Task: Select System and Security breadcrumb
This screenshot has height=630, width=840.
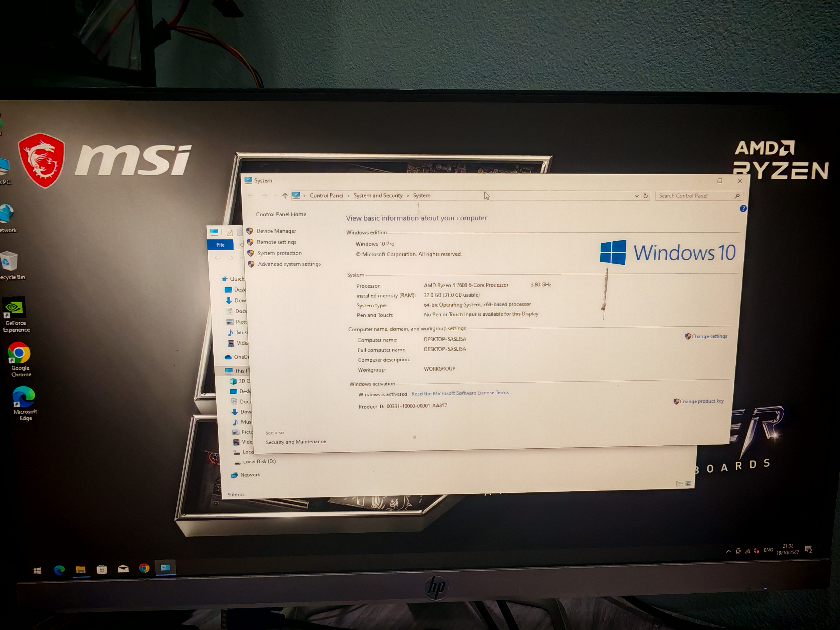Action: [x=378, y=195]
